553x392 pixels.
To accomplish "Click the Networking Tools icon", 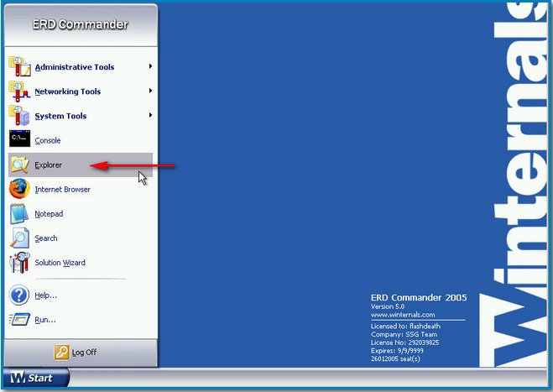I will pyautogui.click(x=19, y=91).
